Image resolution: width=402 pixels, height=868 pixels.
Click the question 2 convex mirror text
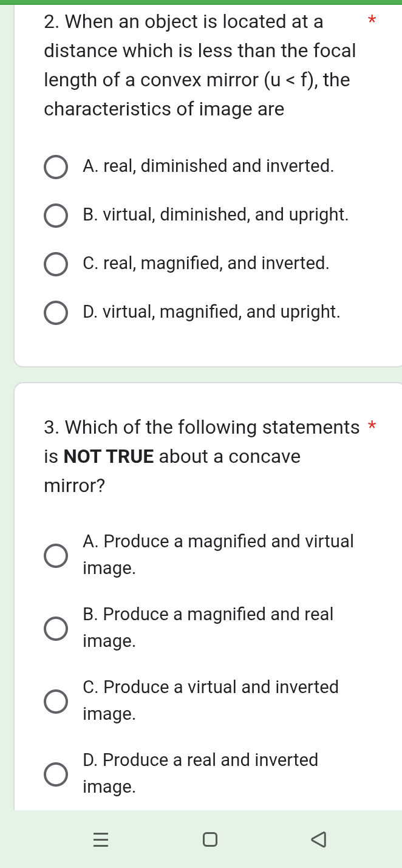pyautogui.click(x=200, y=65)
